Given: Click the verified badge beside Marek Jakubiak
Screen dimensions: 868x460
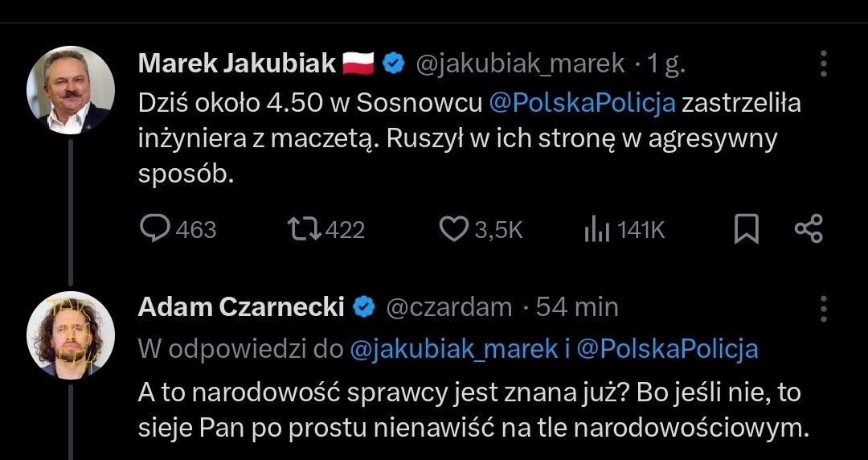Looking at the screenshot, I should (393, 64).
